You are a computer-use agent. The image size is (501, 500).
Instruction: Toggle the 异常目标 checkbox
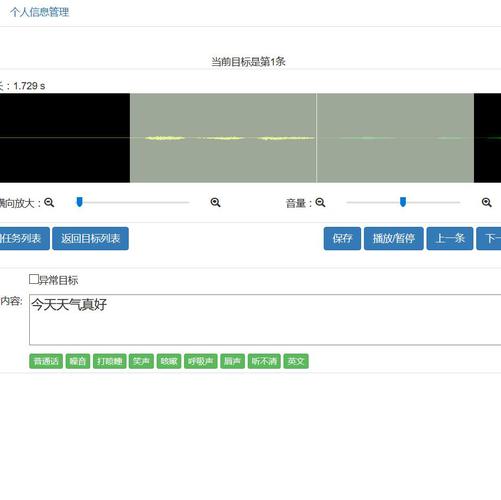34,279
